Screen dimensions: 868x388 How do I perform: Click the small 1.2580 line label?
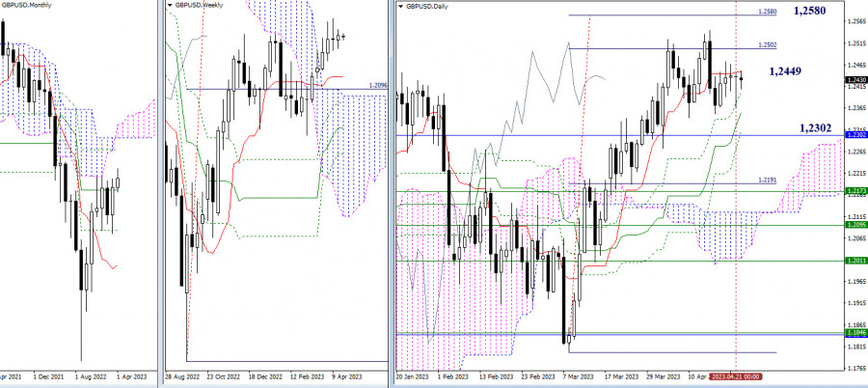(x=766, y=11)
